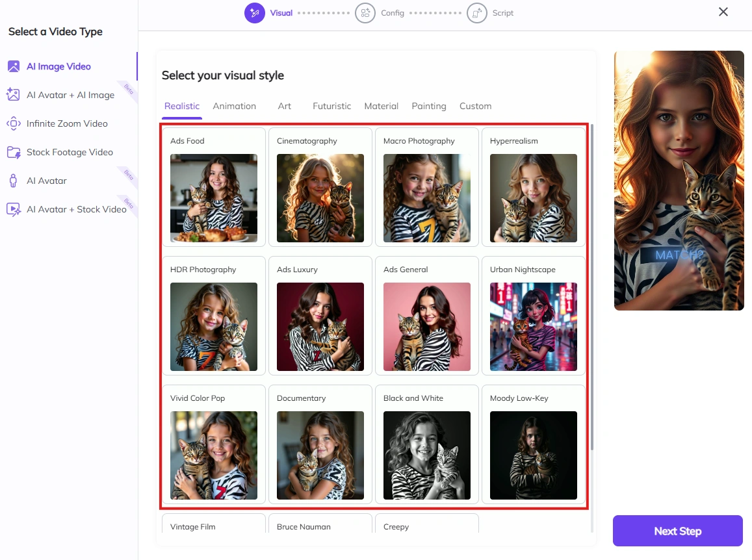This screenshot has width=752, height=560.
Task: Select the Macro Photography style thumbnail
Action: [x=427, y=198]
